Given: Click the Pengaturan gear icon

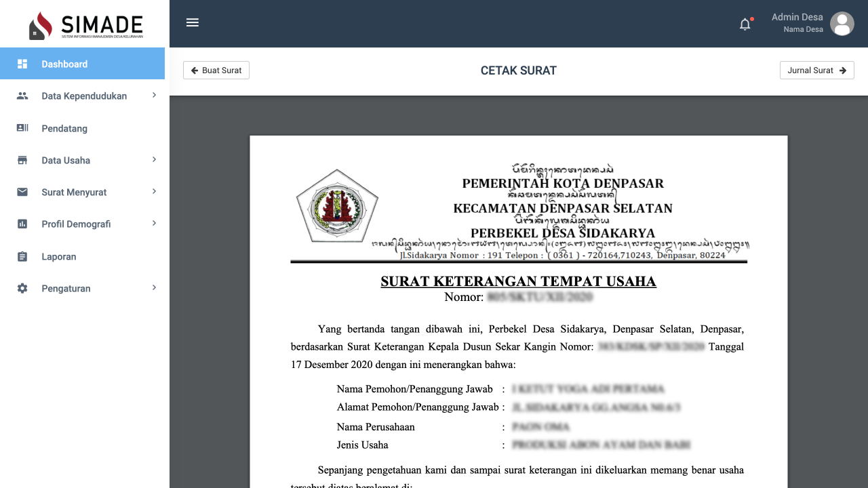Looking at the screenshot, I should (x=22, y=288).
